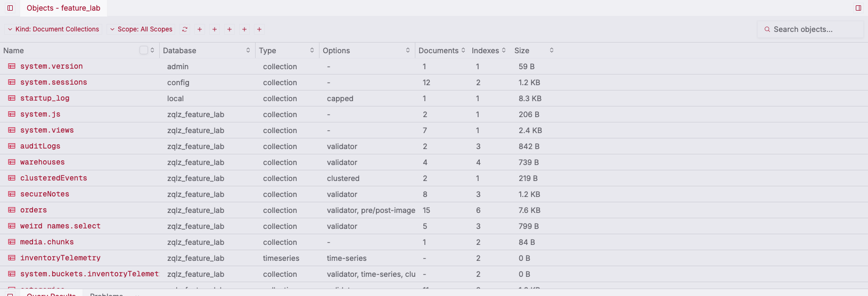Click the clustered options cell

click(x=343, y=178)
